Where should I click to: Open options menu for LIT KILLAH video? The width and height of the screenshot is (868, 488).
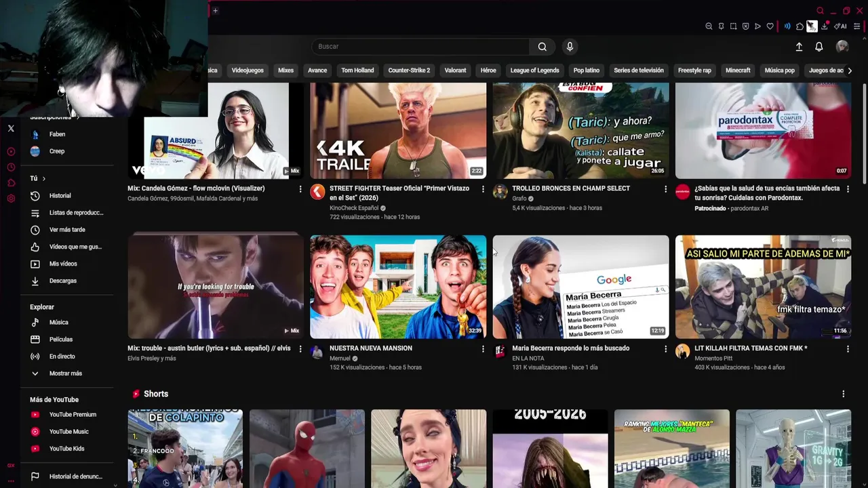(848, 348)
